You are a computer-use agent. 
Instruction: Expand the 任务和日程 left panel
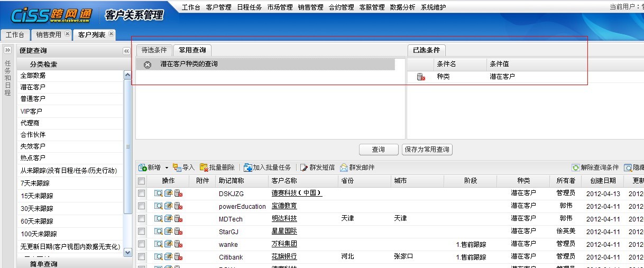click(8, 50)
